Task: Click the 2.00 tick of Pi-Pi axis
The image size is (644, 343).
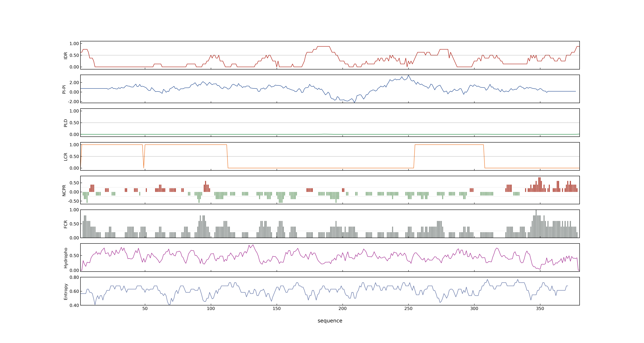Action: click(74, 82)
